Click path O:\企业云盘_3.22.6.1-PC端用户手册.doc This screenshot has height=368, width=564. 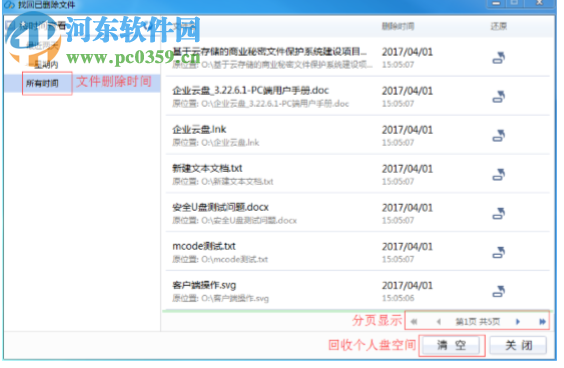pyautogui.click(x=275, y=104)
